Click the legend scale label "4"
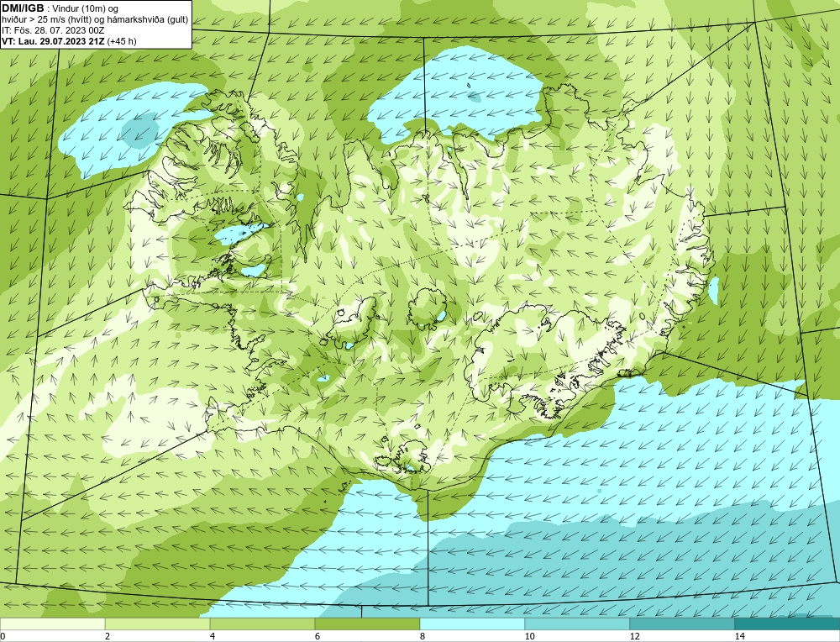This screenshot has height=642, width=840. tap(213, 636)
